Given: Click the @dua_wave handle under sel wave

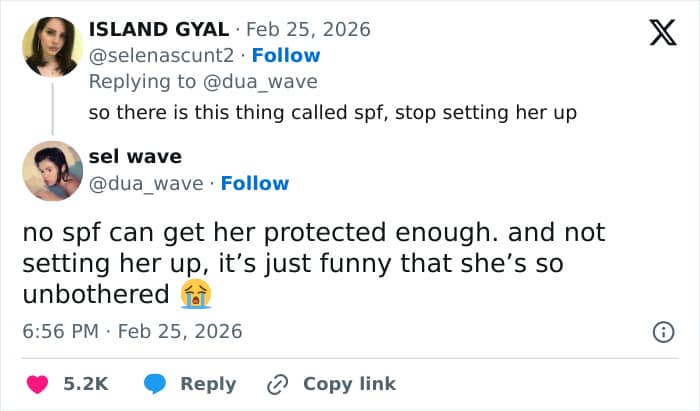Looking at the screenshot, I should click(146, 183).
